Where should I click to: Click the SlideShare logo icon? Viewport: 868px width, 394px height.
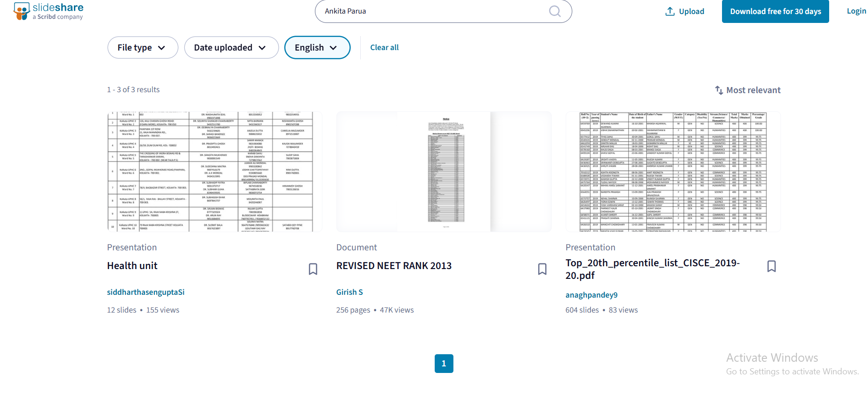tap(22, 11)
